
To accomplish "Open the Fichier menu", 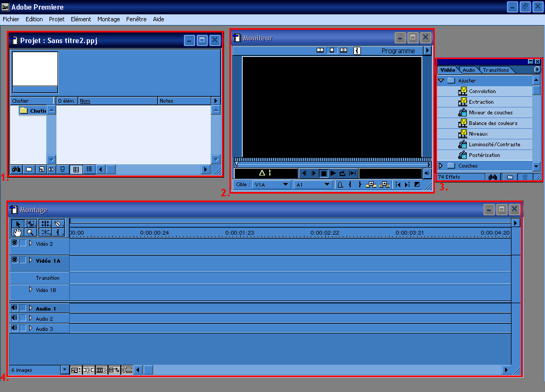I will (x=11, y=20).
